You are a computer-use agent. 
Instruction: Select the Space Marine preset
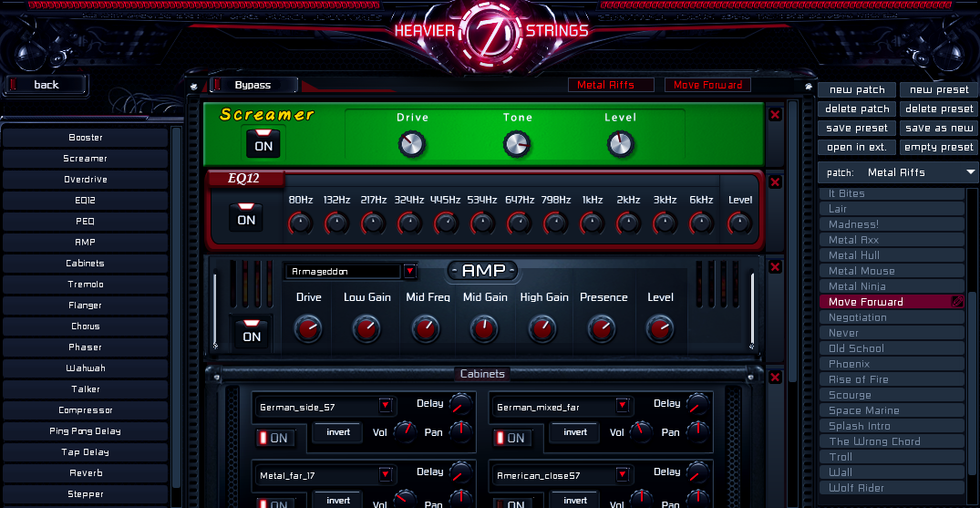point(892,410)
